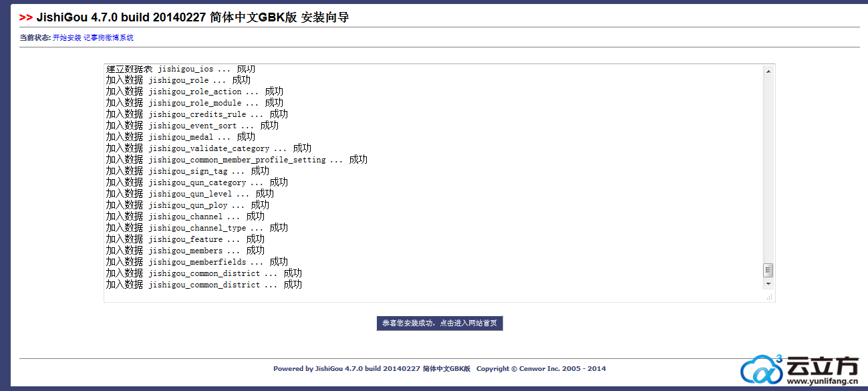868x391 pixels.
Task: Click the jishigou_common_member_profile_setting log line
Action: (237, 160)
